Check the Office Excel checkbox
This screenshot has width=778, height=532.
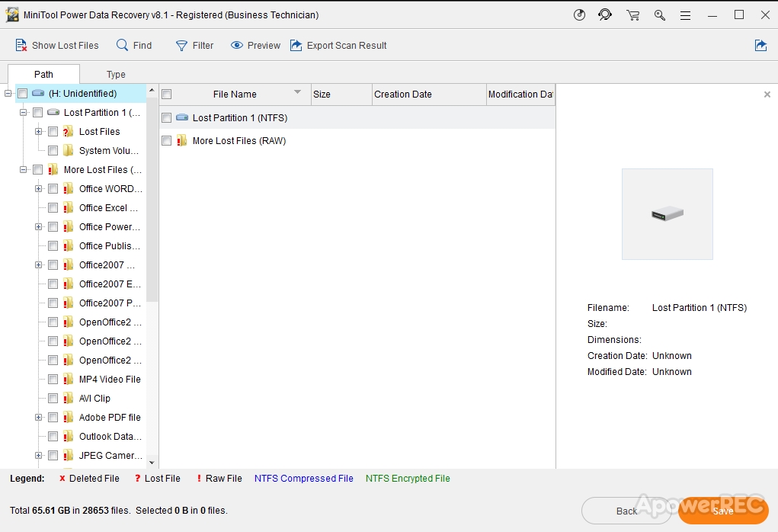[x=53, y=207]
